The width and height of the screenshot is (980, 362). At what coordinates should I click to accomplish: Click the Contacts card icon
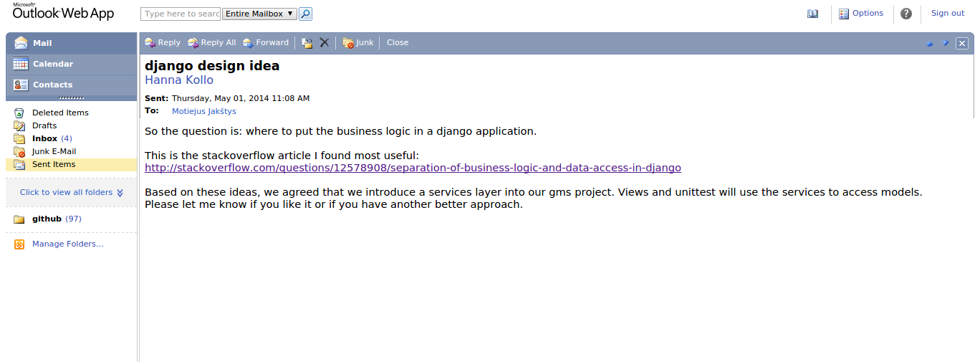pos(21,85)
